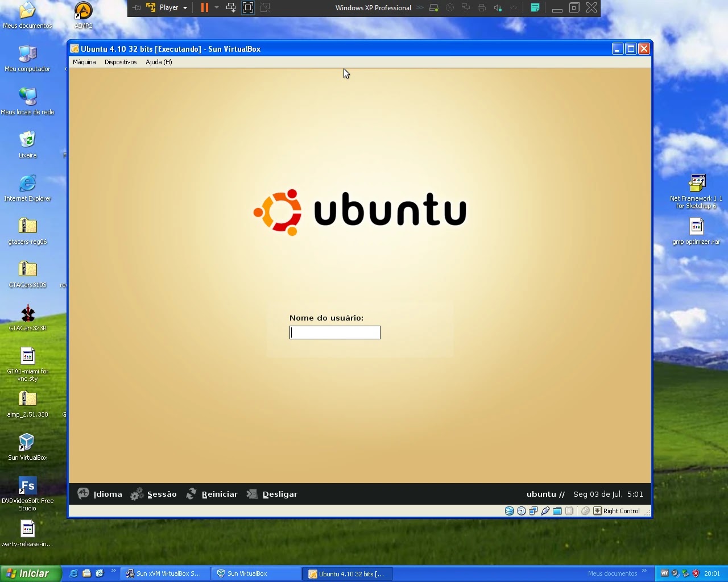728x582 pixels.
Task: Click the virtualization chip icon in VirtualBox status bar
Action: click(x=569, y=511)
